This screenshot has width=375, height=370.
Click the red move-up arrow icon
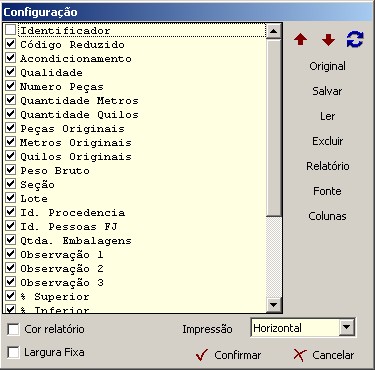coord(301,40)
